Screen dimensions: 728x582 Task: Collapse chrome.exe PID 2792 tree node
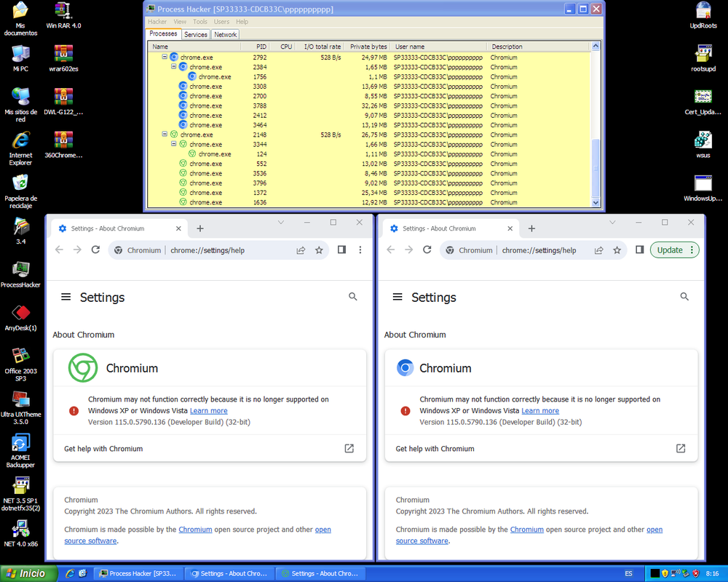point(165,57)
